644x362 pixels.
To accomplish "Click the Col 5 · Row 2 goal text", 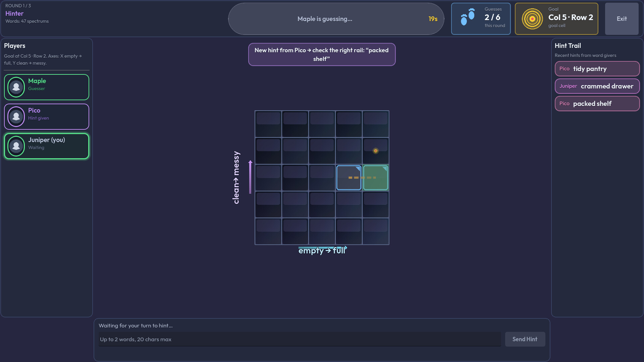I will pyautogui.click(x=571, y=17).
